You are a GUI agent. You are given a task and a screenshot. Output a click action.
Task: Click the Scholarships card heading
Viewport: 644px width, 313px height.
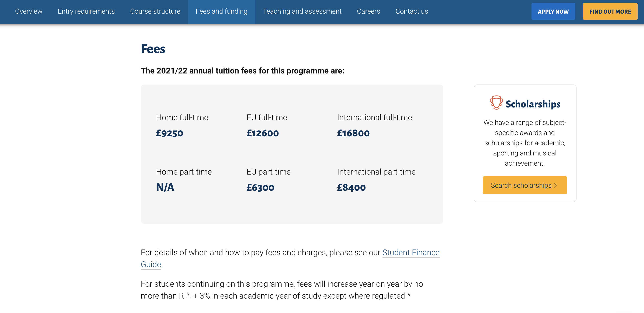point(533,104)
